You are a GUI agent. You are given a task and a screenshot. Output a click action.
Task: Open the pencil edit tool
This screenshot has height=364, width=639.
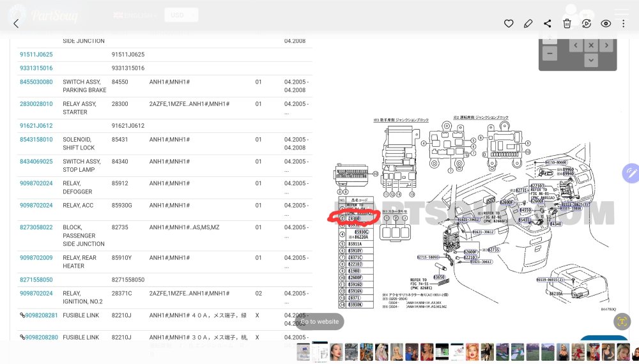pyautogui.click(x=528, y=24)
